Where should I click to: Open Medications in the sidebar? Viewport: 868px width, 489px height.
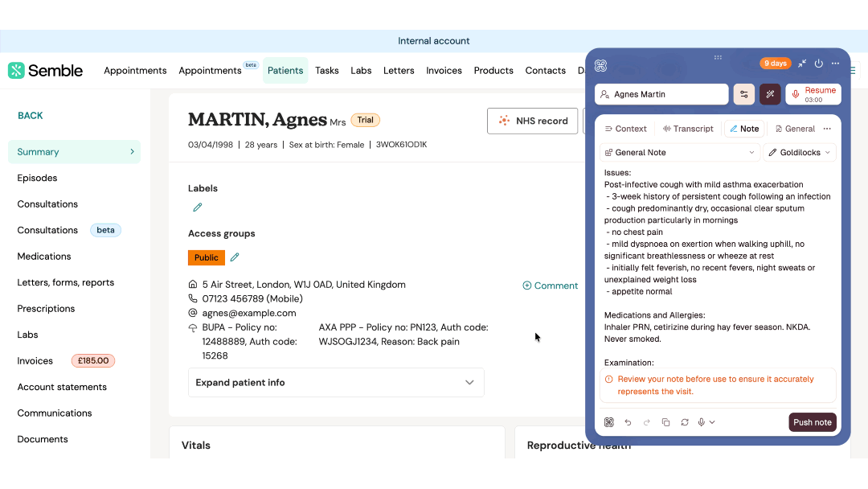click(44, 257)
